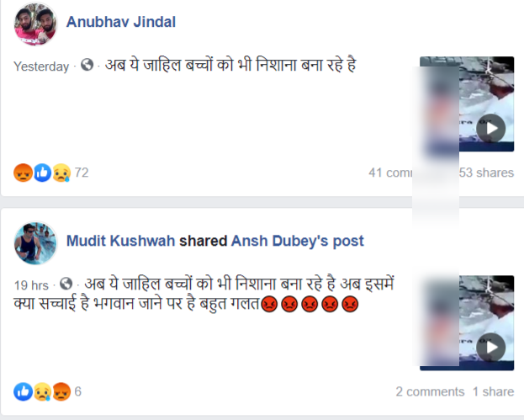Click the sad reaction icon on first post
Viewport: 524px width, 420px height.
point(61,173)
